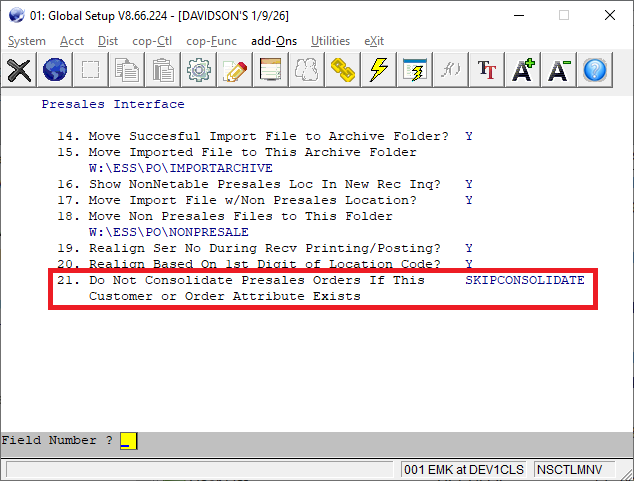Open the blue globe toolbar icon
Viewport: 634px width, 481px height.
[55, 70]
